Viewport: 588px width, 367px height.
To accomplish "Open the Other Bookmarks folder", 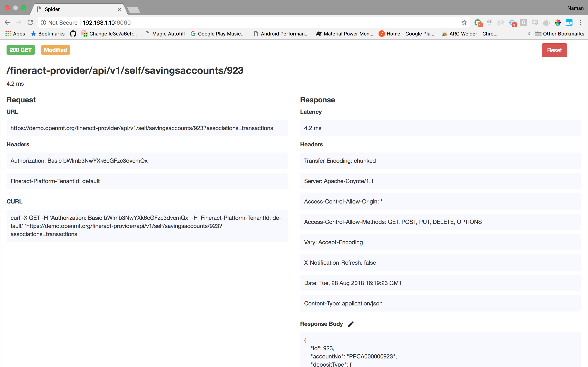I will pos(560,34).
